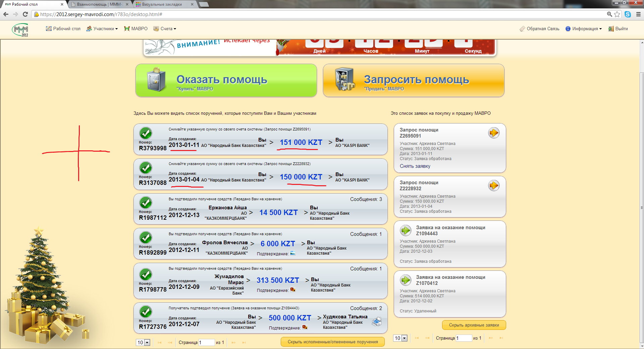Open the Chrome hamburger menu
This screenshot has height=349, width=644.
(x=638, y=14)
